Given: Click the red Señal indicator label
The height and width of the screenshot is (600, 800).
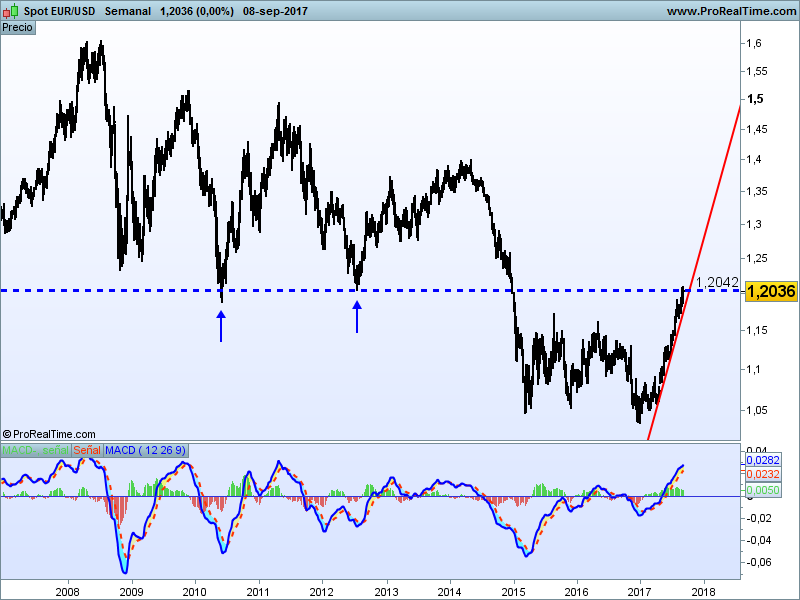Looking at the screenshot, I should click(x=86, y=451).
